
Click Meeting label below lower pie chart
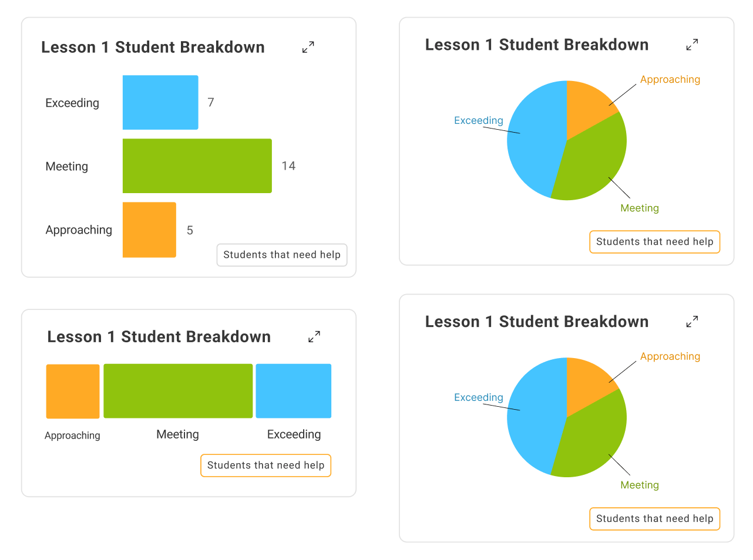tap(640, 485)
